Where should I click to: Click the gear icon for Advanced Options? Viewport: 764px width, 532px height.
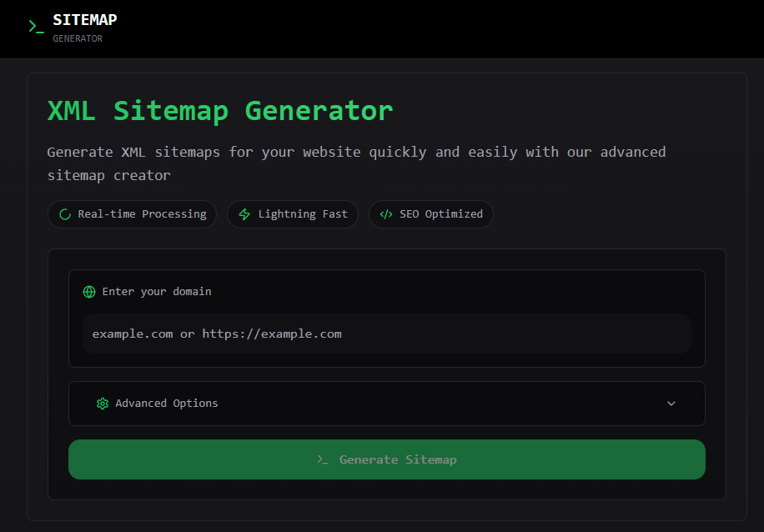point(103,404)
